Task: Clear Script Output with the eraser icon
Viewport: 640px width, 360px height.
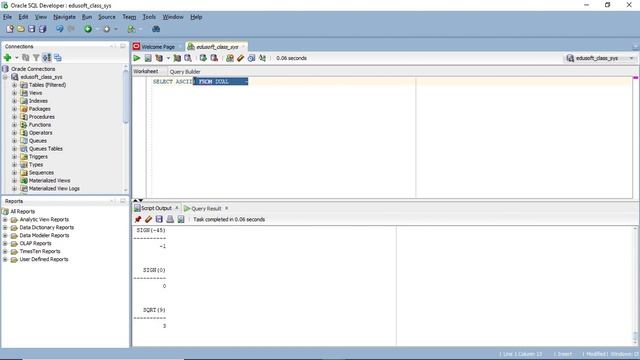Action: (x=149, y=220)
